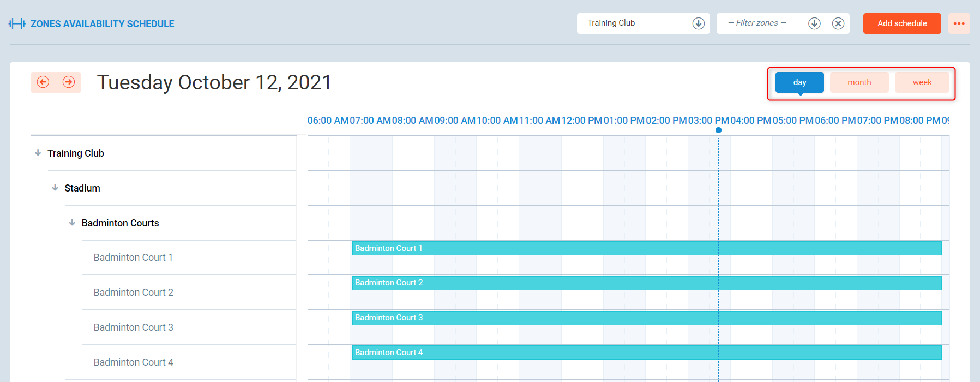This screenshot has width=980, height=382.
Task: Switch to the day view
Action: (799, 82)
